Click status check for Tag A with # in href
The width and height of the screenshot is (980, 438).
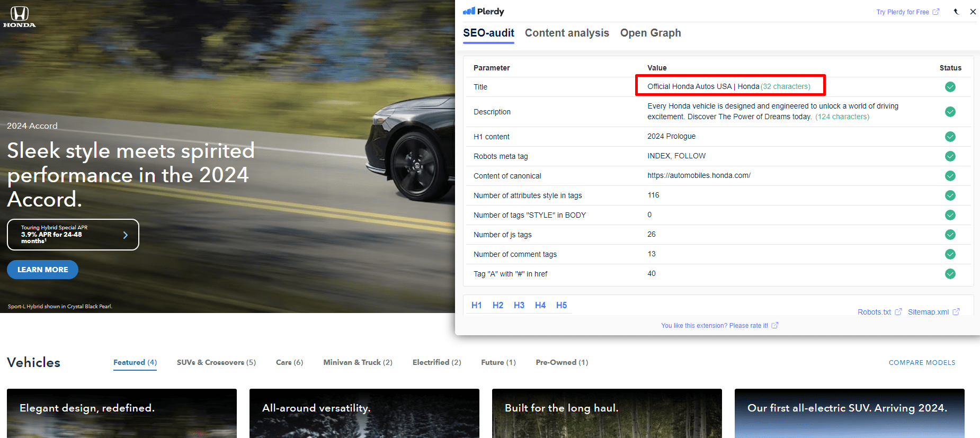[950, 274]
